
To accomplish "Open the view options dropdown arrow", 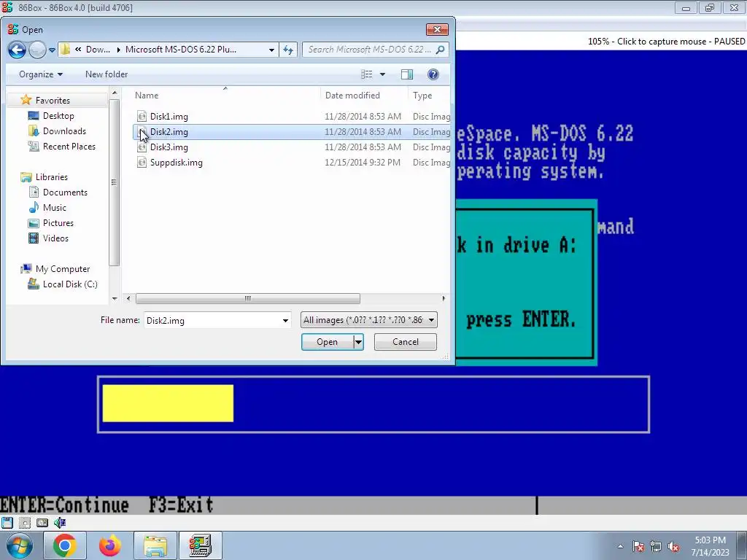I will (x=382, y=74).
